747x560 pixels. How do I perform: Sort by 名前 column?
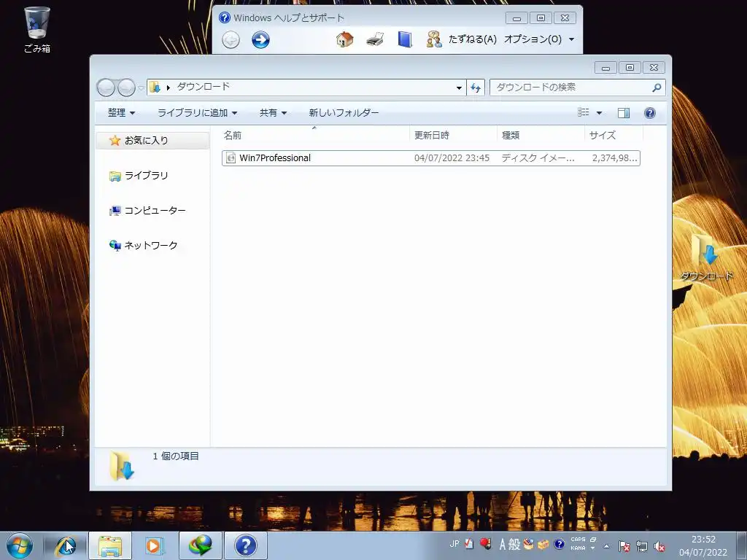pyautogui.click(x=314, y=135)
